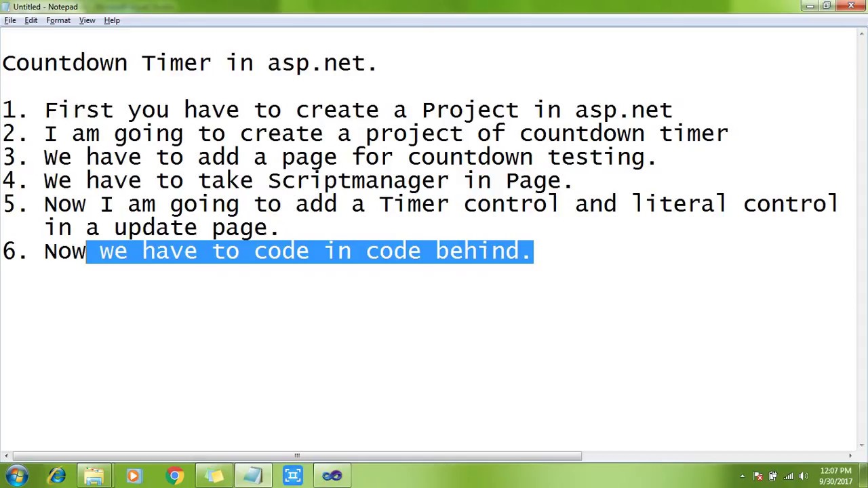Launch Internet Explorer from taskbar

click(56, 476)
